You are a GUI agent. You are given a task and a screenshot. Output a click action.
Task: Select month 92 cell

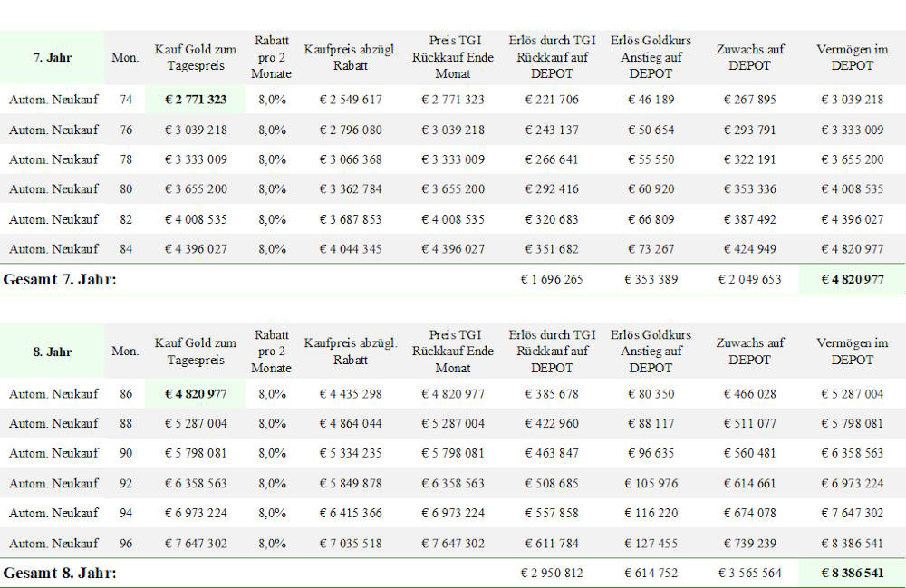pyautogui.click(x=126, y=483)
